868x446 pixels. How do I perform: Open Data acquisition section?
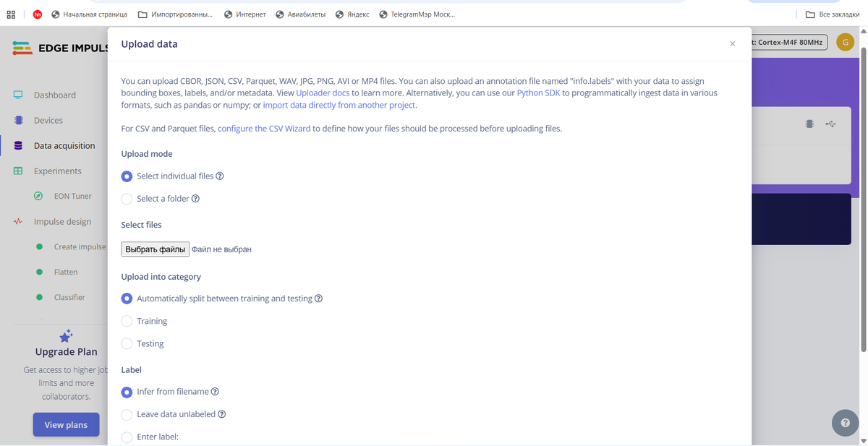point(64,145)
